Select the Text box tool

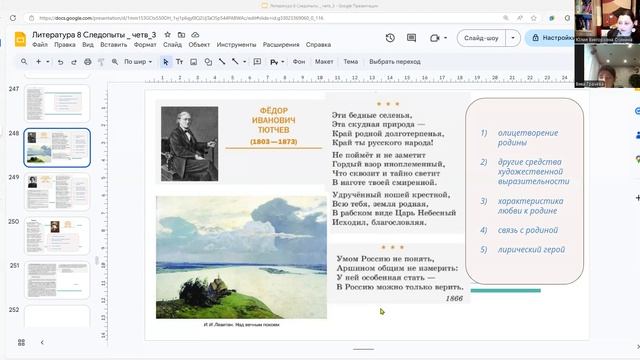coord(180,62)
